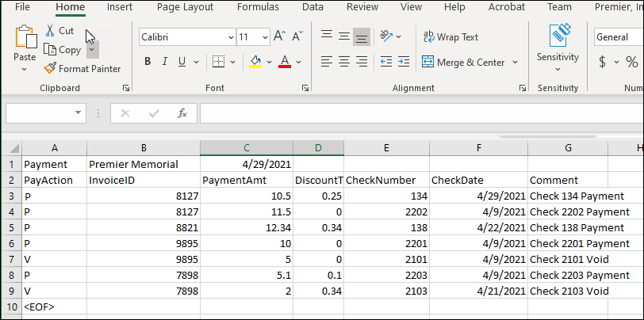Toggle Wrap Text on selected cells

tap(450, 36)
